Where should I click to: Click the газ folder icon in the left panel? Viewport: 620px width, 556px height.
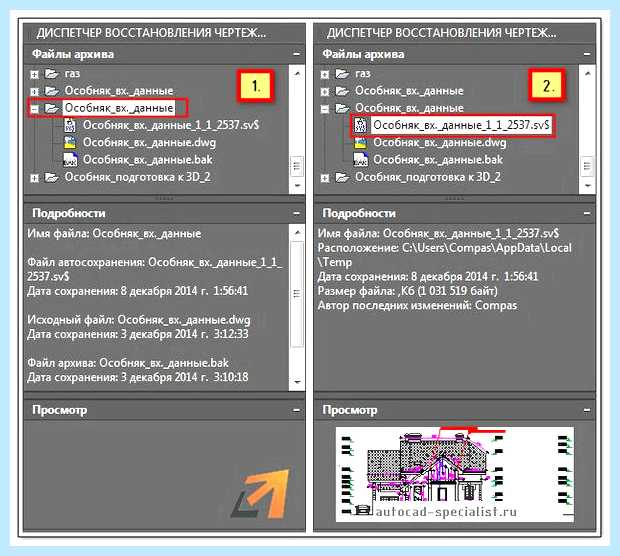tap(52, 74)
